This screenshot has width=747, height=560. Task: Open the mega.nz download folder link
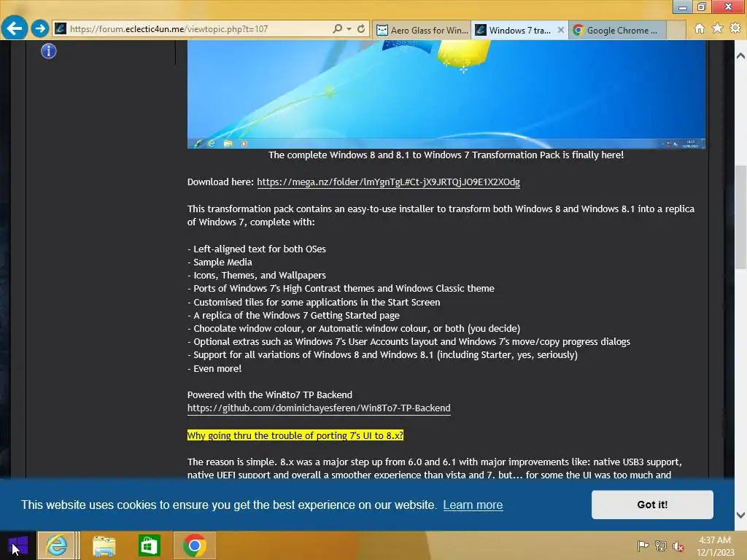388,182
